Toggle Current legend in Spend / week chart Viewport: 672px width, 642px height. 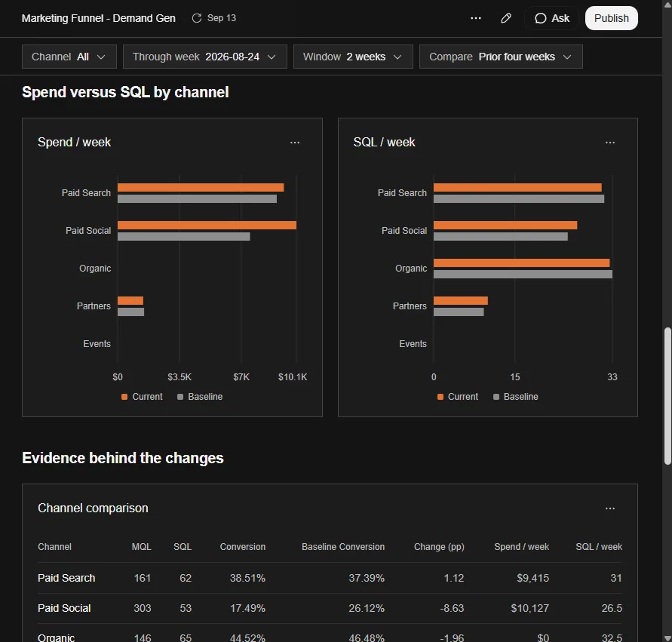(x=143, y=397)
